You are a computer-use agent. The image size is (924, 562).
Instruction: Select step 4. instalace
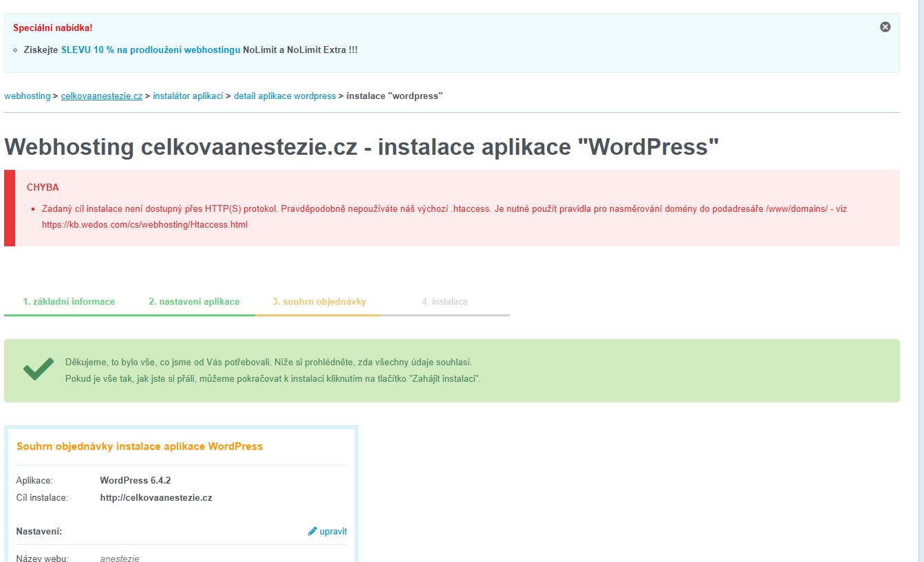pos(444,302)
